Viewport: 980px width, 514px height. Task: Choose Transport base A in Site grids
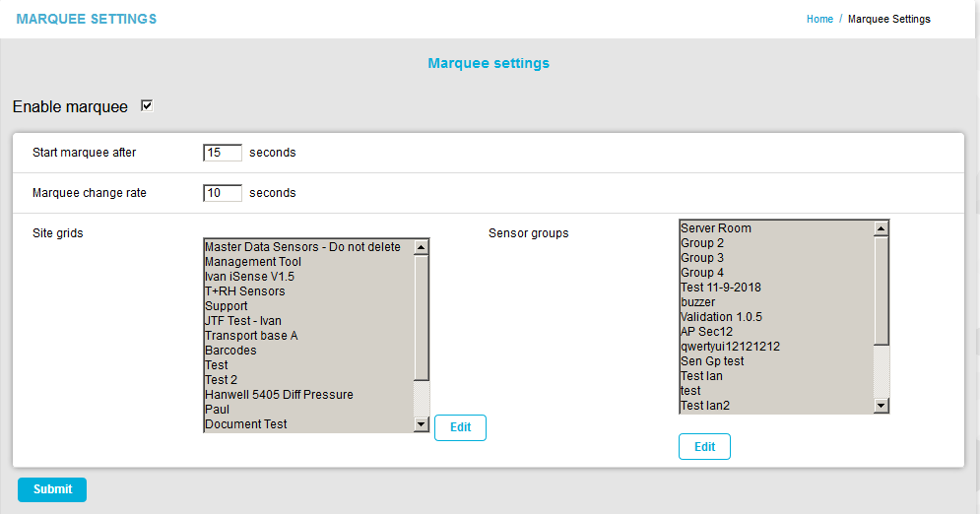pos(251,336)
